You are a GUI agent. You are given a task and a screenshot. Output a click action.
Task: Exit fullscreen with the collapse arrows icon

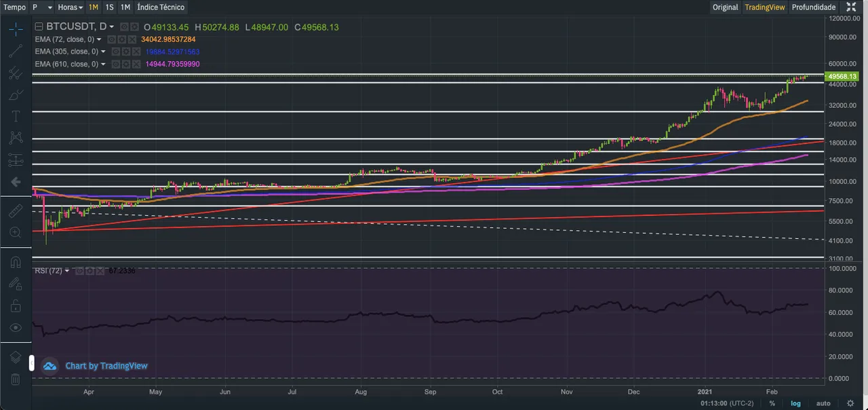(852, 7)
